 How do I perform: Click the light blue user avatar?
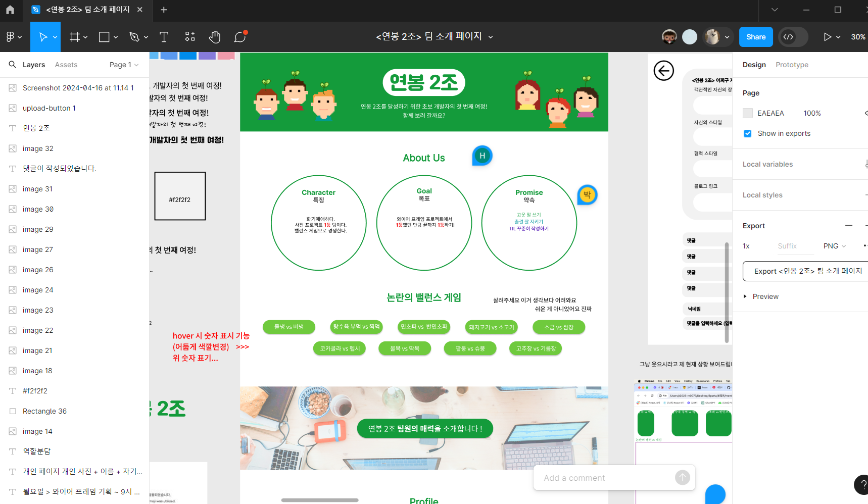(690, 37)
